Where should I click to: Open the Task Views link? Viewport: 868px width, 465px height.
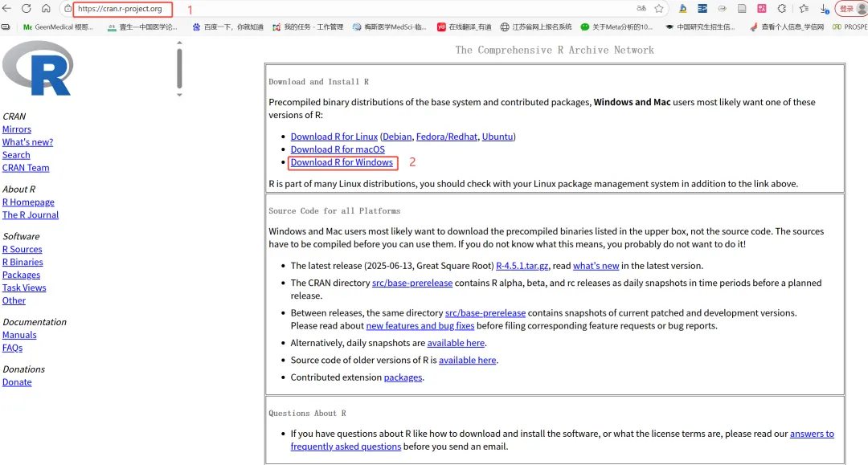[x=24, y=288]
